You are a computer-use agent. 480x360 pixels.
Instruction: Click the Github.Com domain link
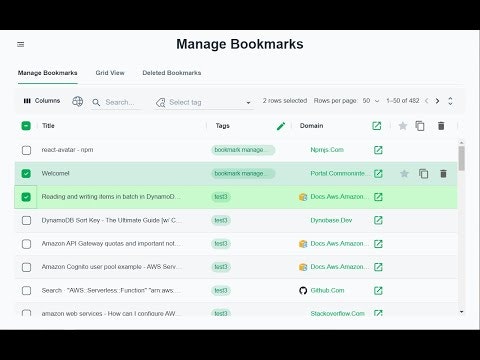tap(327, 290)
